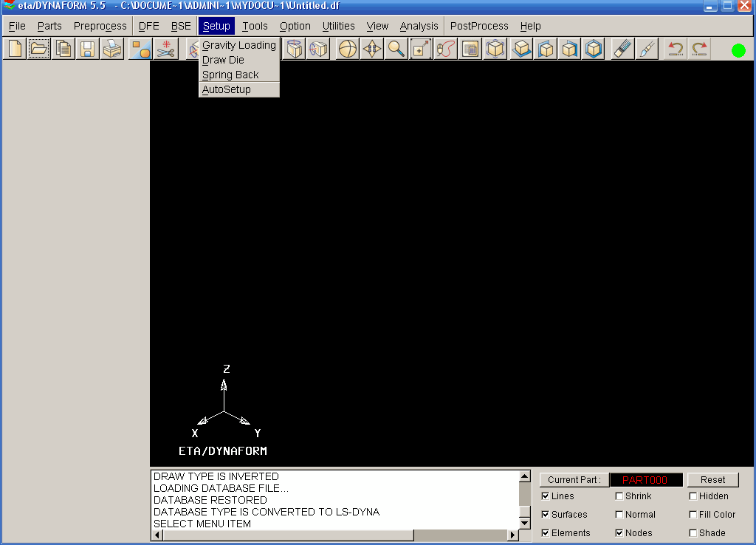
Task: Enable the Shrink checkbox
Action: (619, 496)
